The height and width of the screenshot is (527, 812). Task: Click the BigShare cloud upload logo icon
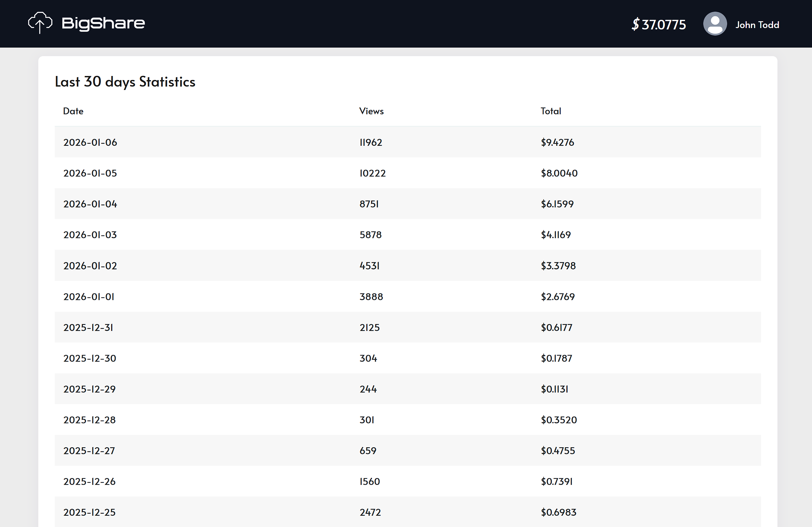40,23
